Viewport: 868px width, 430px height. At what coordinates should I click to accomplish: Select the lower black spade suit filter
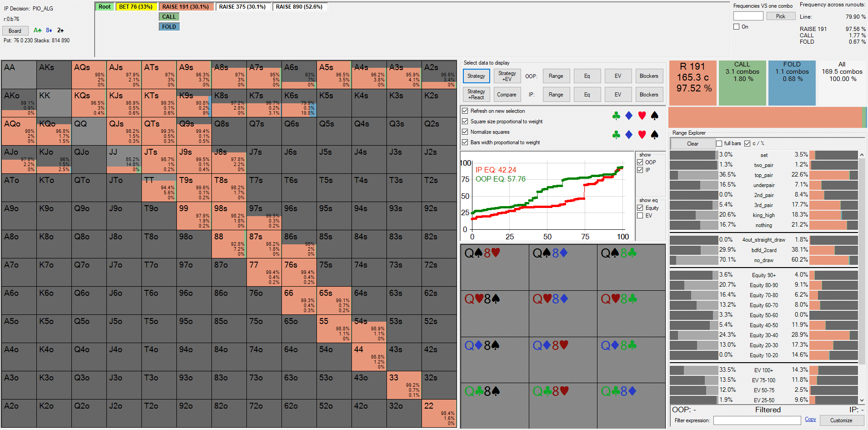click(654, 135)
